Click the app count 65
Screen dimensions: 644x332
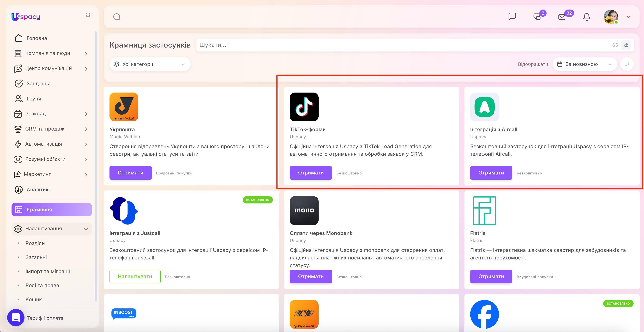pyautogui.click(x=615, y=45)
